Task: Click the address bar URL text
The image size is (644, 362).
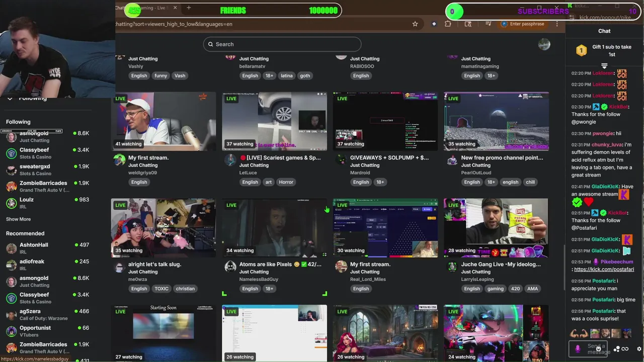Action: pos(174,24)
